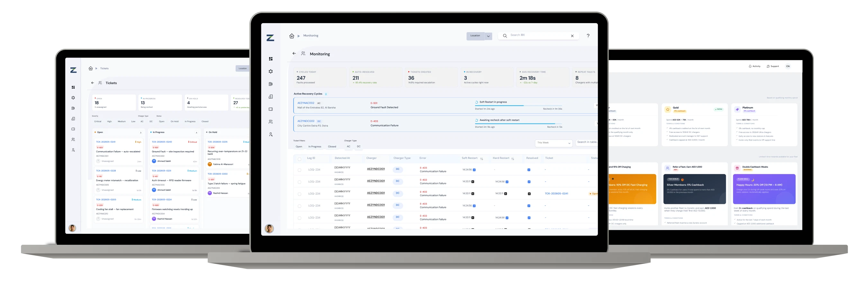
Task: Toggle the Open ticket filter in Monitoring
Action: point(299,147)
